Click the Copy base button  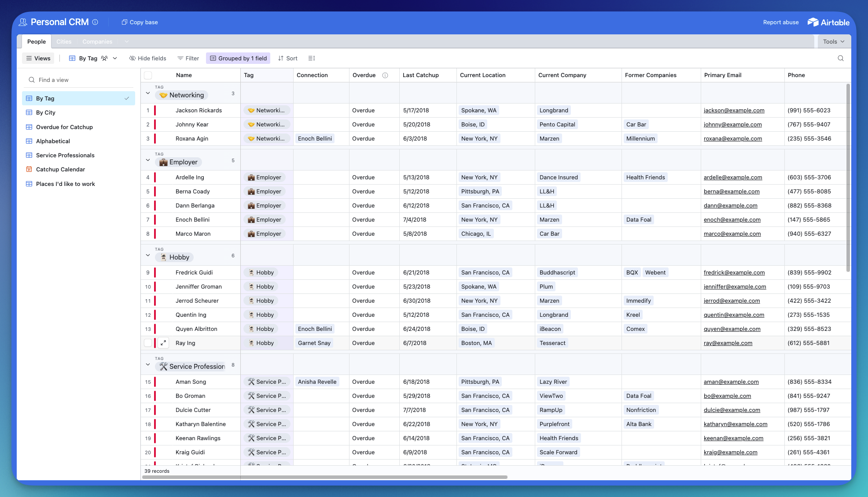pyautogui.click(x=140, y=22)
